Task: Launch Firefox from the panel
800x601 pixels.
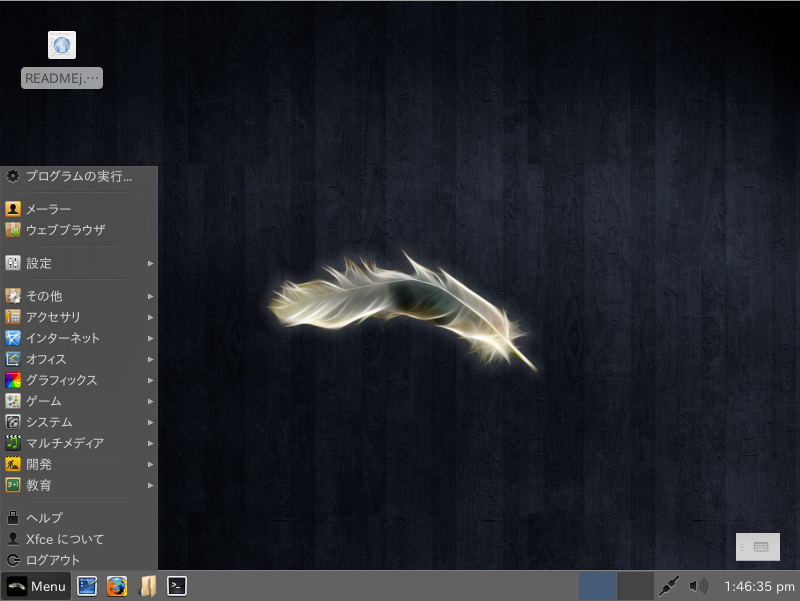Action: point(117,586)
